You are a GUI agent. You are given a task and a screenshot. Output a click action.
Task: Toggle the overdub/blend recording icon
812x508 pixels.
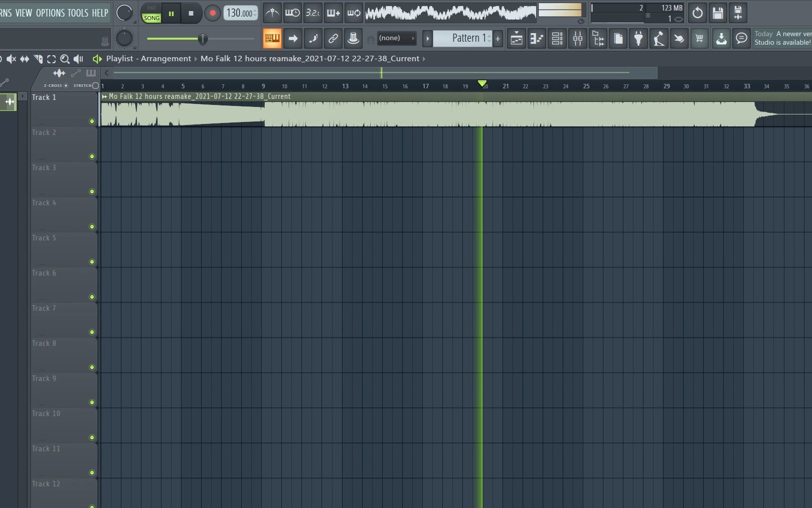tap(334, 13)
